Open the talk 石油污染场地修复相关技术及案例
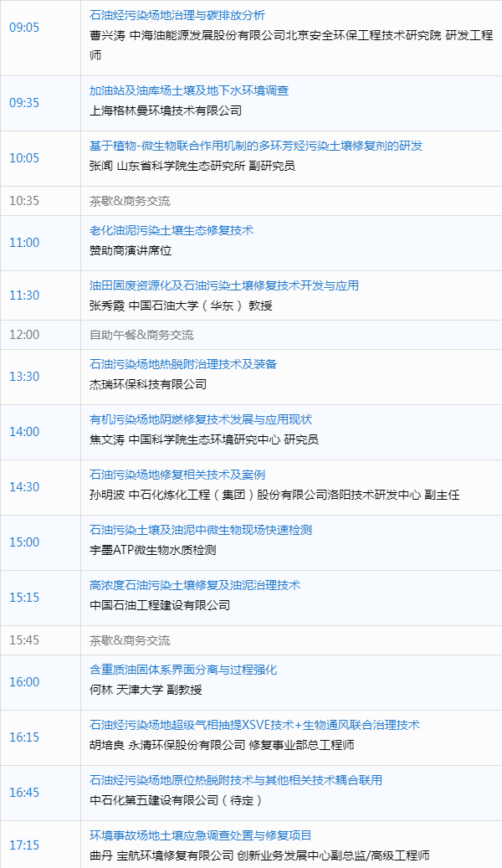Screen dimensions: 502x868 tap(177, 475)
